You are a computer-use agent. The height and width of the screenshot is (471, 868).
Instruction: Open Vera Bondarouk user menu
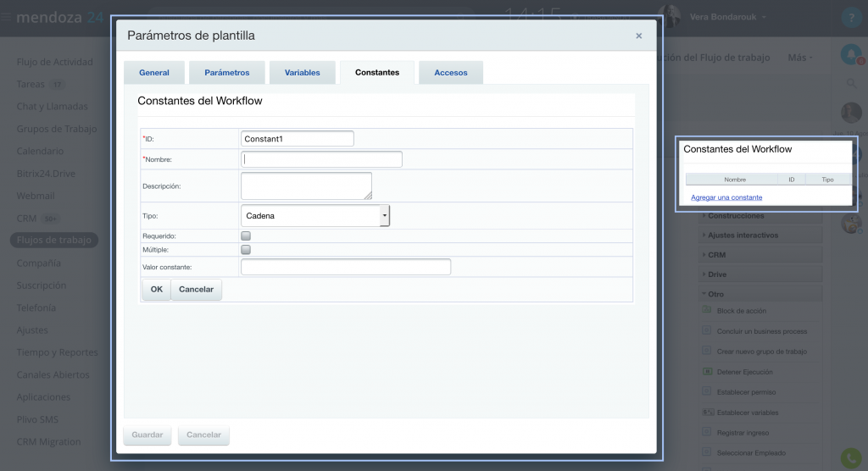click(728, 17)
